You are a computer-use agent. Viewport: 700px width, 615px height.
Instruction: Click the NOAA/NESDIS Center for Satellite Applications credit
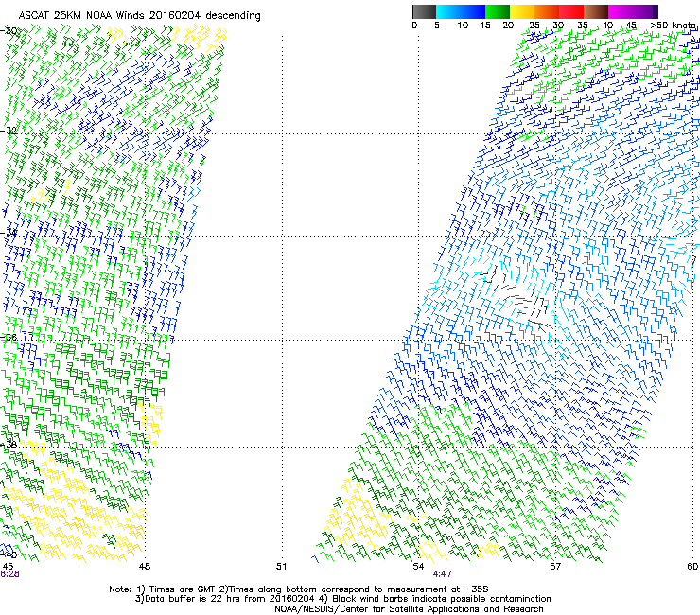pyautogui.click(x=409, y=609)
